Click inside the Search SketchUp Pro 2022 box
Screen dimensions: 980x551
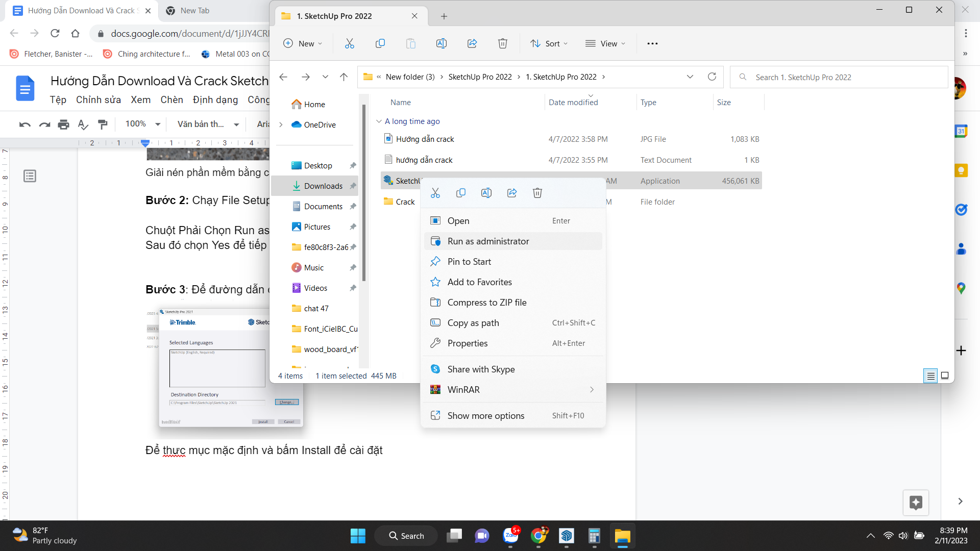(x=837, y=77)
